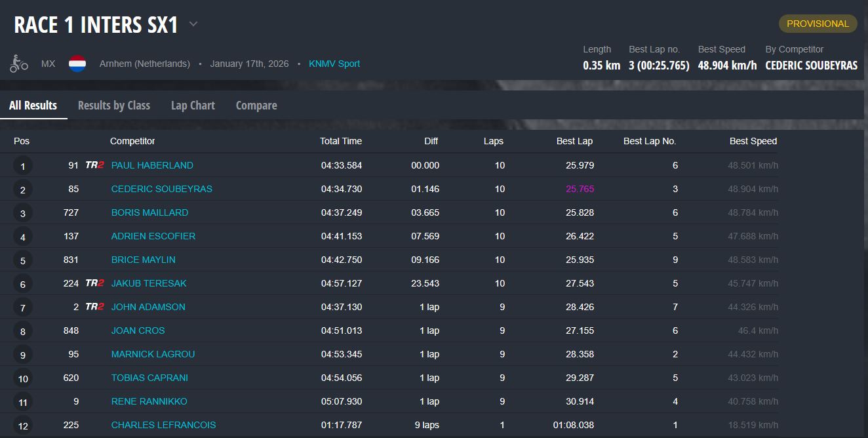
Task: Click the Netherlands flag icon
Action: tap(77, 64)
